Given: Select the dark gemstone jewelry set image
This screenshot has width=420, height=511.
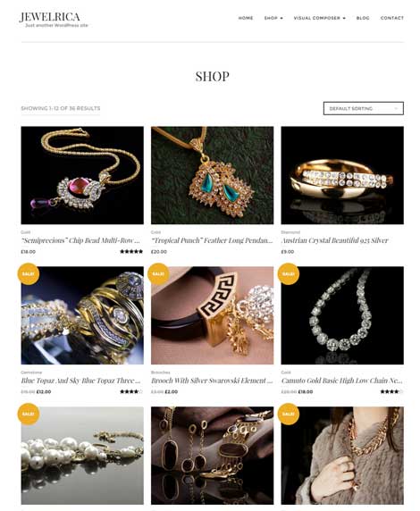Looking at the screenshot, I should tap(213, 456).
